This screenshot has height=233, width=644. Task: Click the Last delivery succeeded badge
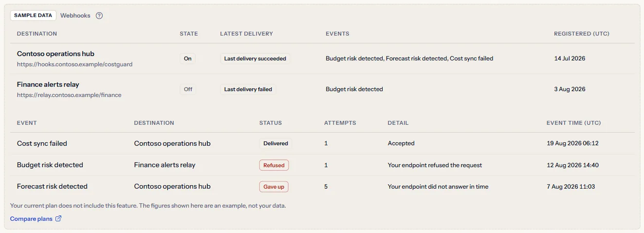pyautogui.click(x=255, y=58)
